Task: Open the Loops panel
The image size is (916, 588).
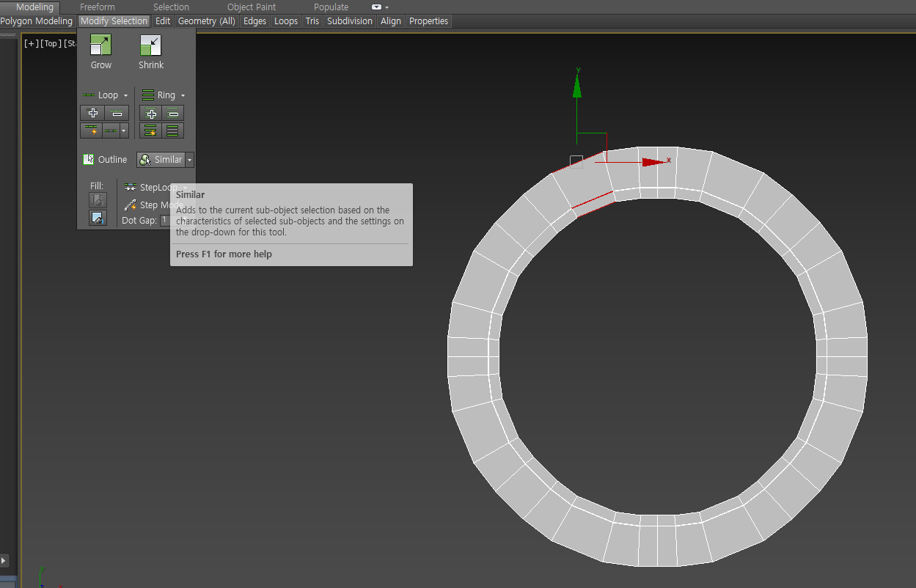Action: [x=286, y=21]
